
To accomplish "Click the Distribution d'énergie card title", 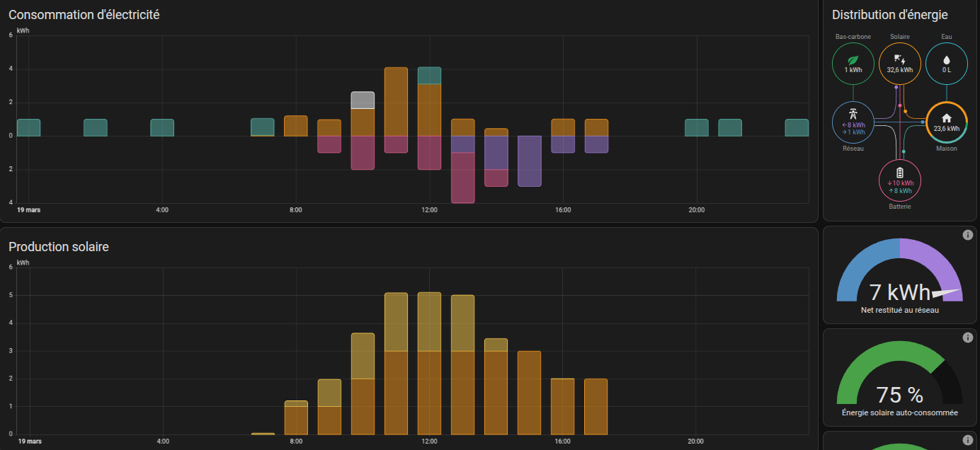I will point(889,15).
